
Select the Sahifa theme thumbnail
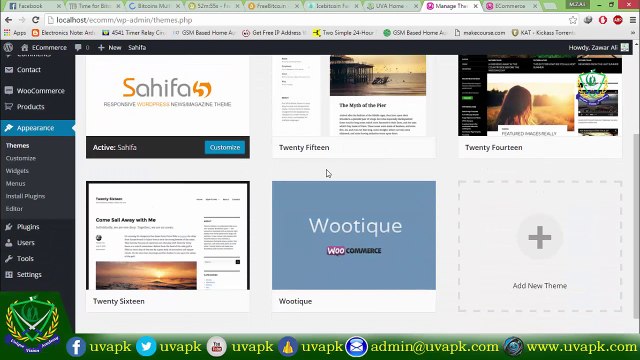point(168,96)
